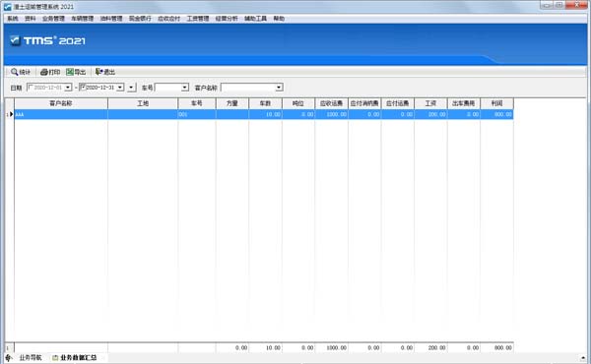The image size is (591, 364).
Task: Open the 系统 menu
Action: point(13,19)
